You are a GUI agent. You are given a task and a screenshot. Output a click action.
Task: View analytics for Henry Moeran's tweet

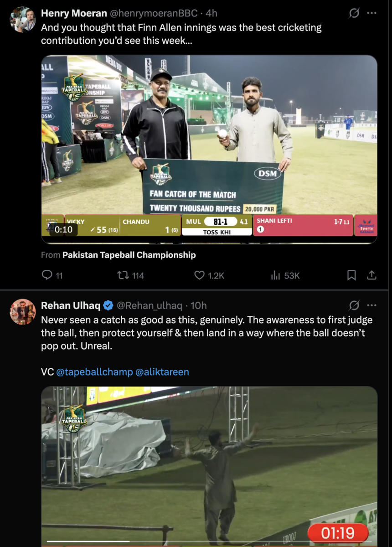[x=276, y=275]
